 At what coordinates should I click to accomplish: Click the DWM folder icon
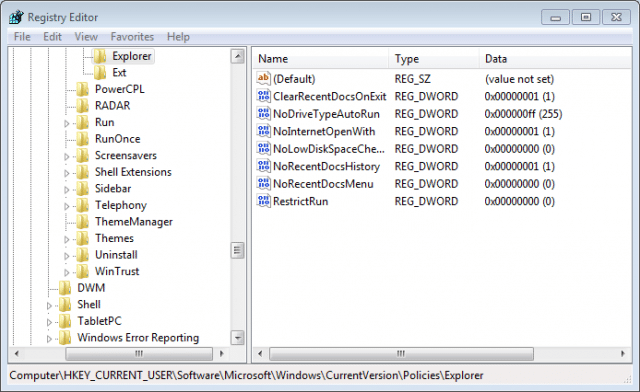coord(65,288)
